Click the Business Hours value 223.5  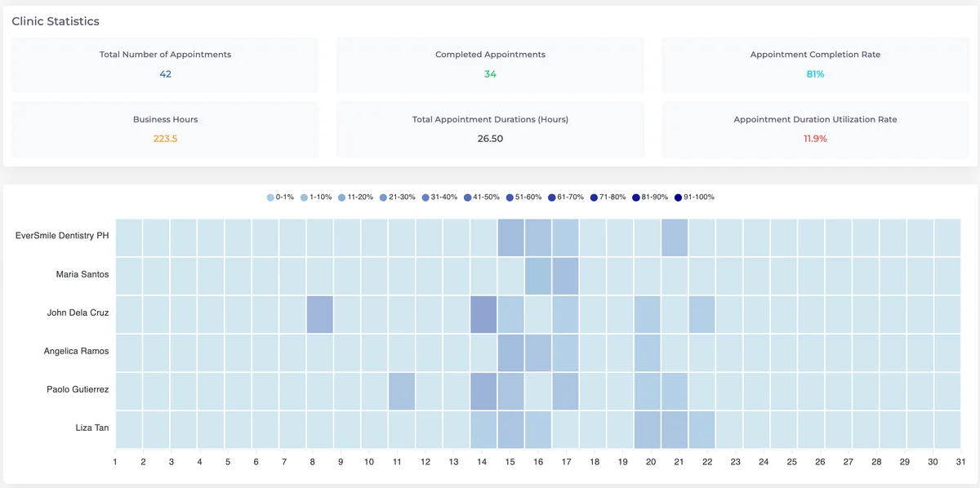click(x=166, y=139)
